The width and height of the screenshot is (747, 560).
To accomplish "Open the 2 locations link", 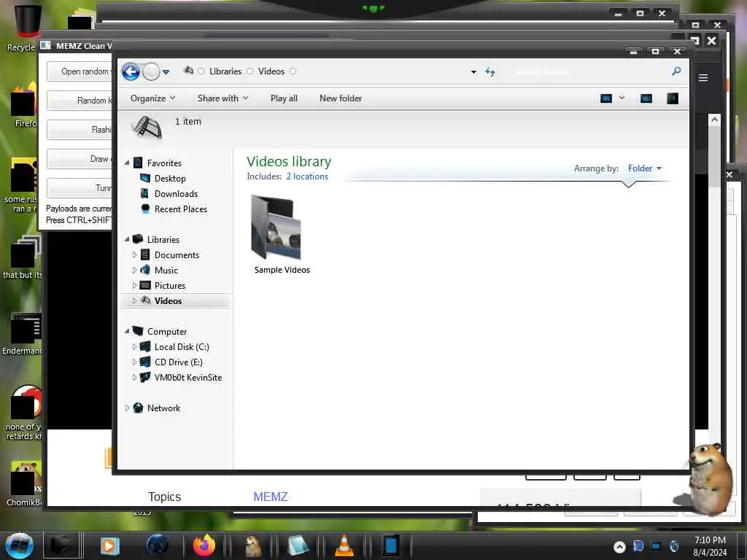I will tap(307, 176).
